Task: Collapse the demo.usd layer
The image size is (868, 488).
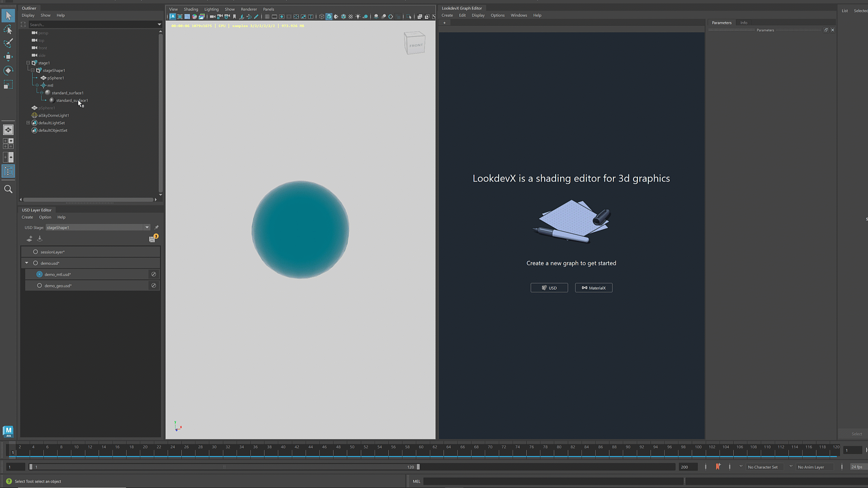Action: pyautogui.click(x=27, y=263)
